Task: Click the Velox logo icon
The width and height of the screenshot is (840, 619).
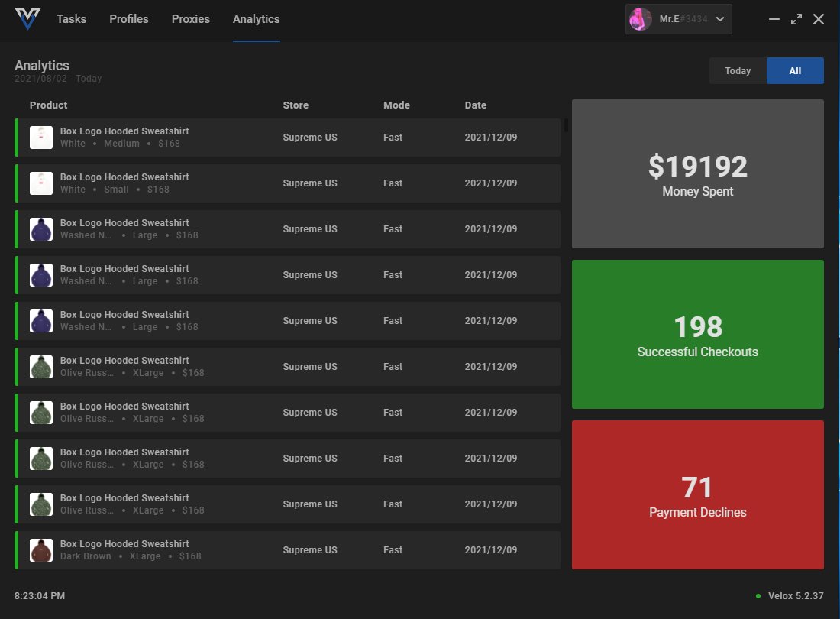Action: [27, 19]
